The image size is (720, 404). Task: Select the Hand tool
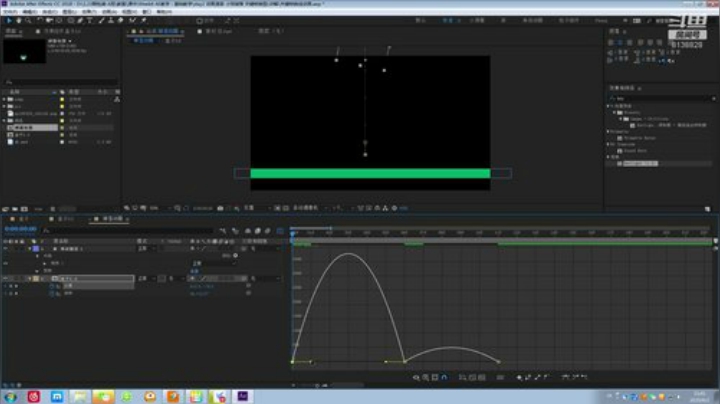point(18,21)
